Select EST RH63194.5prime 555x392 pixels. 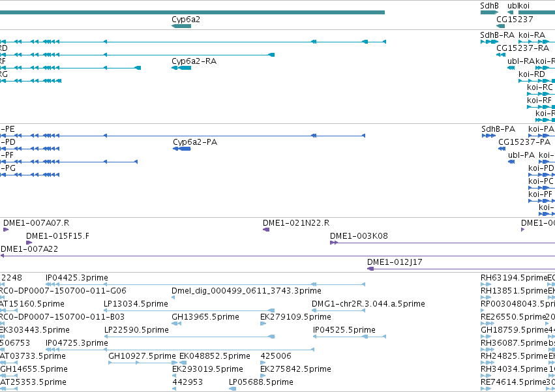click(514, 278)
